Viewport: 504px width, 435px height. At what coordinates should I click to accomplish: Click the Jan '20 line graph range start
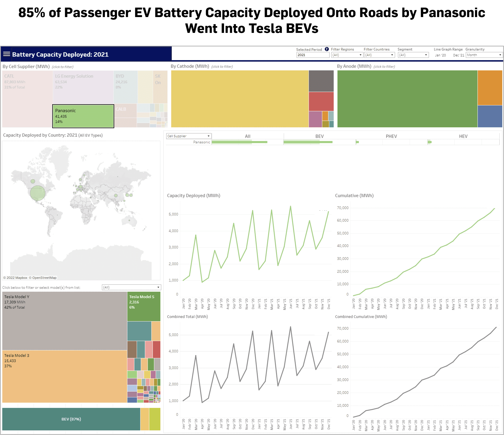[440, 55]
